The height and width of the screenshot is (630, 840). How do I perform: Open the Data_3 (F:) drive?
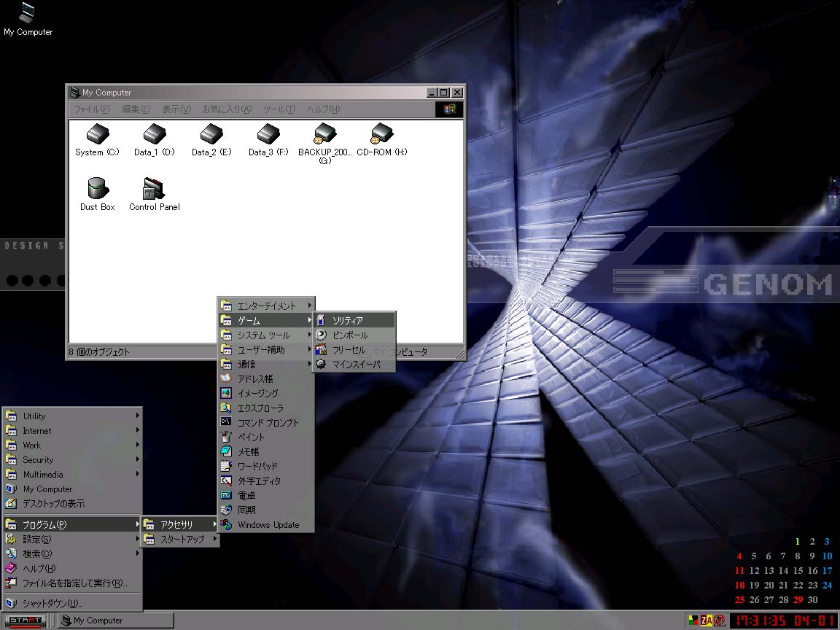(268, 135)
